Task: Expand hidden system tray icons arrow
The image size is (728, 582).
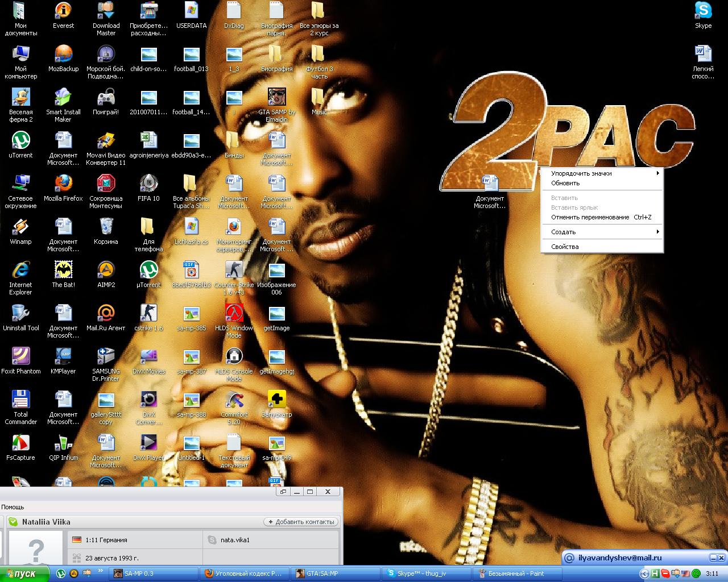Action: click(644, 573)
